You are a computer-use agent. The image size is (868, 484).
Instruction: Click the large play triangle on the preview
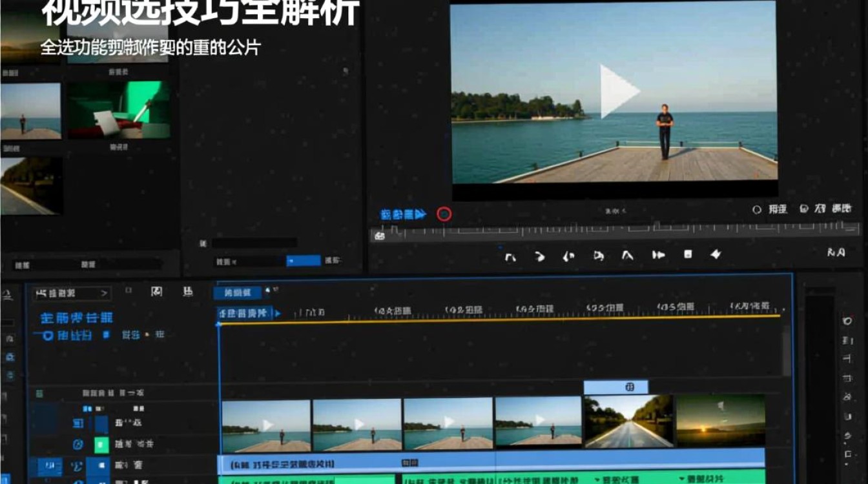[x=619, y=91]
